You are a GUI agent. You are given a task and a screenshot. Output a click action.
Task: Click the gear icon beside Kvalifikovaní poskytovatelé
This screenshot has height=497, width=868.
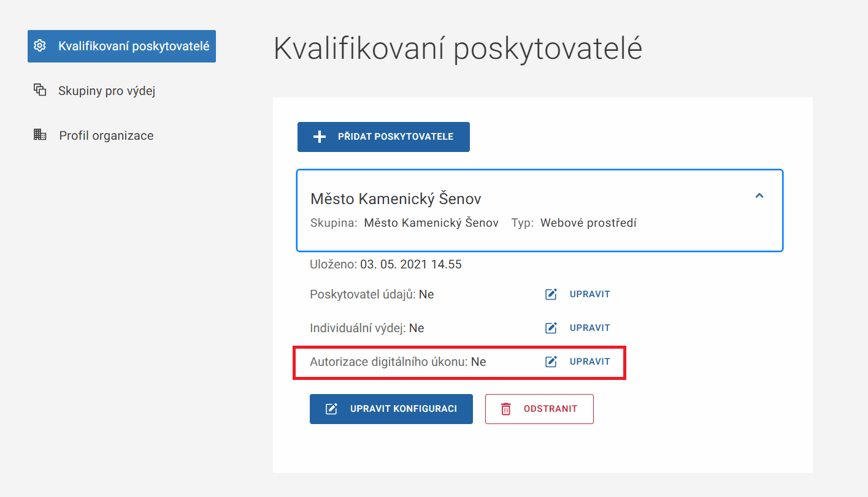pyautogui.click(x=40, y=46)
